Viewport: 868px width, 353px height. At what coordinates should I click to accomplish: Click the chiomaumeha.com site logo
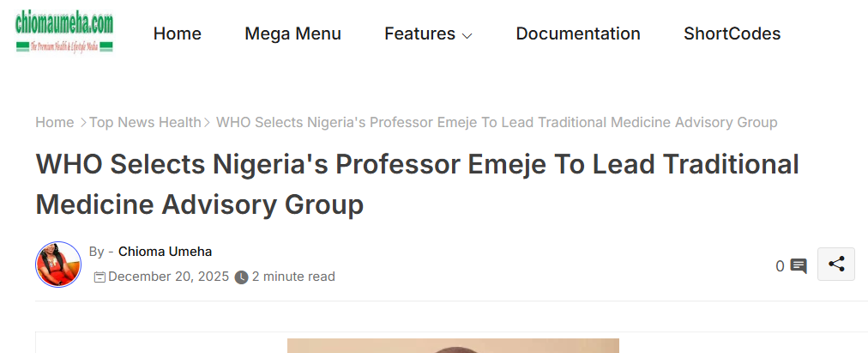[64, 33]
